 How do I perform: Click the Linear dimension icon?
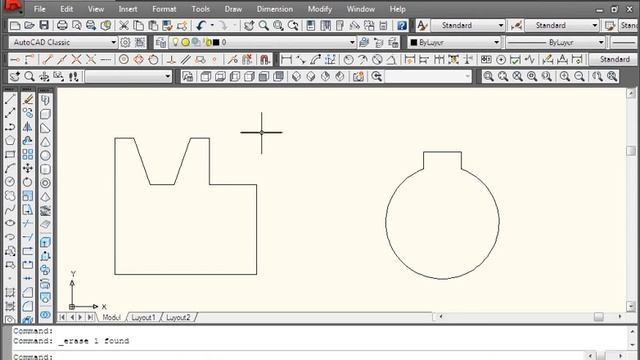point(287,60)
